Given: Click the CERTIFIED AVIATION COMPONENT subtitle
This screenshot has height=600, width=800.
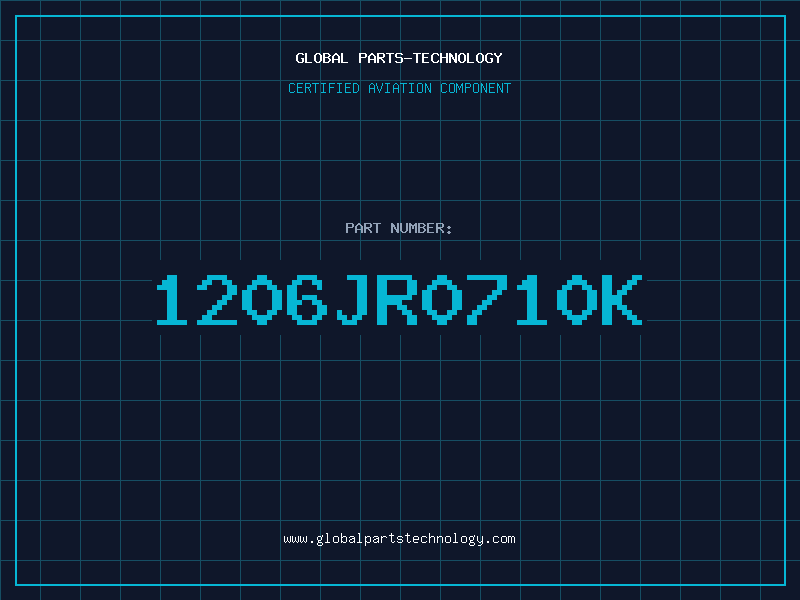Looking at the screenshot, I should point(399,88).
